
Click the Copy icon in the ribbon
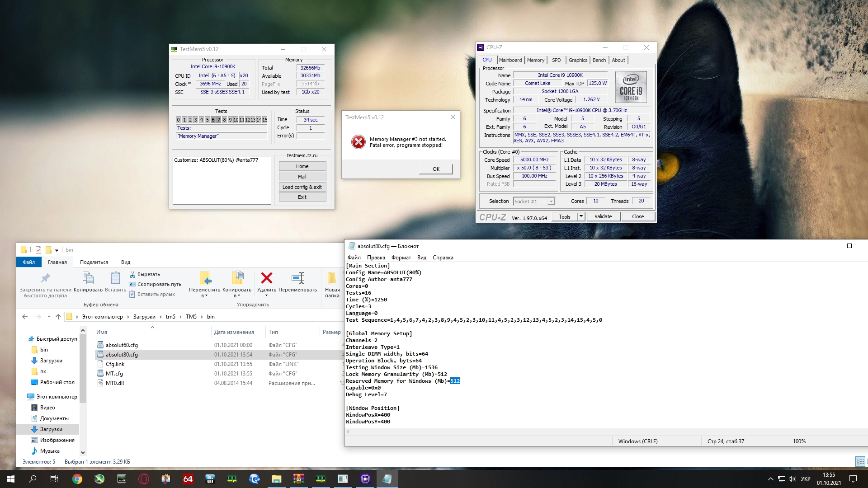tap(88, 278)
